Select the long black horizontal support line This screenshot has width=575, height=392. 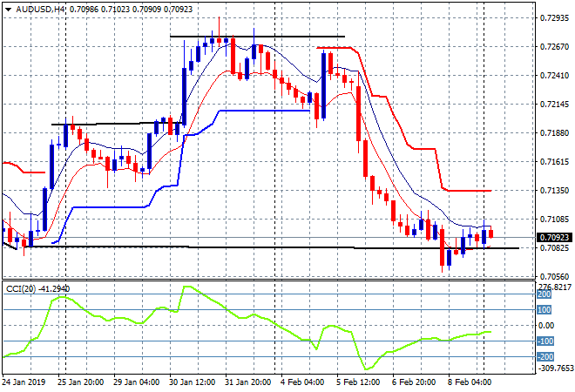[261, 247]
